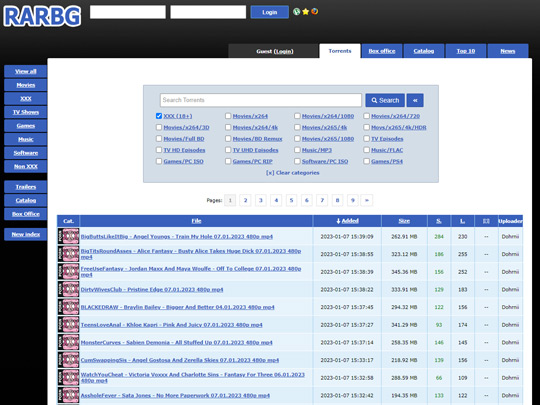
Task: Open New index in the sidebar
Action: [x=25, y=234]
